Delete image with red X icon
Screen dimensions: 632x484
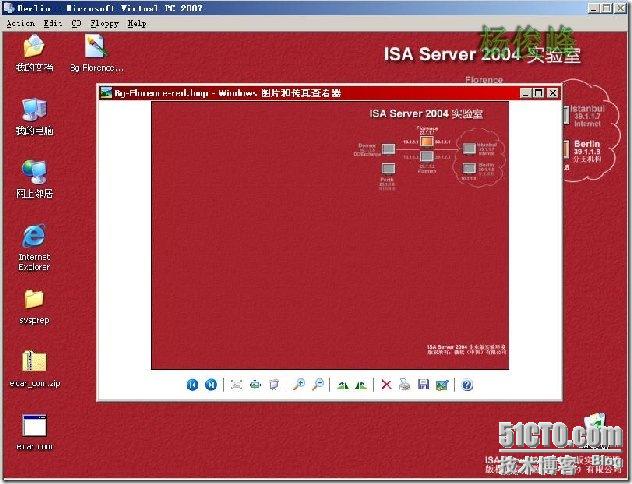coord(386,385)
